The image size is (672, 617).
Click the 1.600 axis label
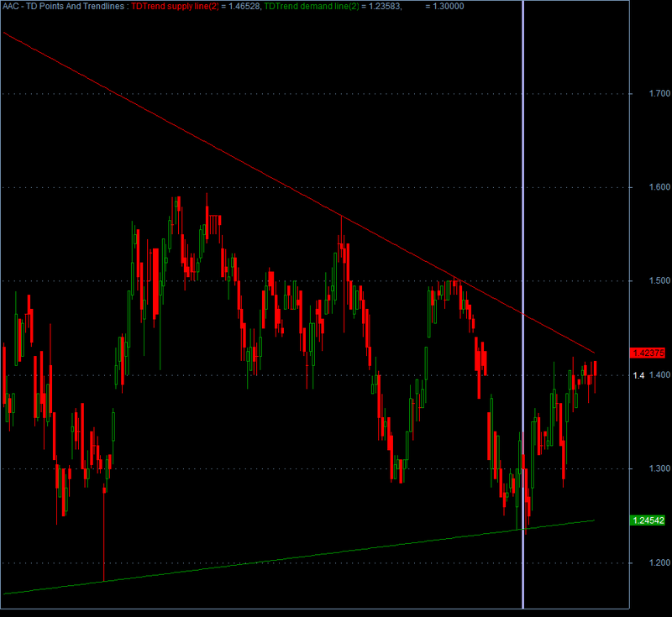(x=659, y=187)
